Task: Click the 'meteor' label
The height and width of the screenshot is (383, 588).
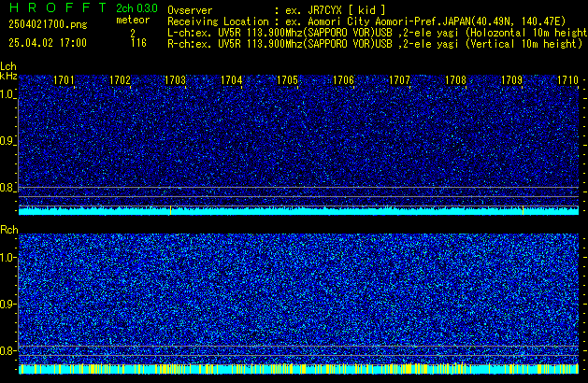Action: coord(133,20)
